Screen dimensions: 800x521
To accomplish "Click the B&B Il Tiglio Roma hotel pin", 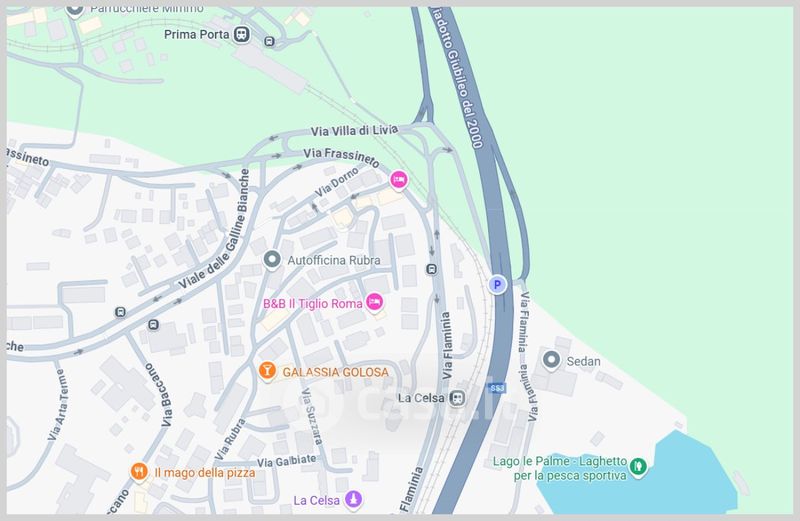I will pos(374,302).
